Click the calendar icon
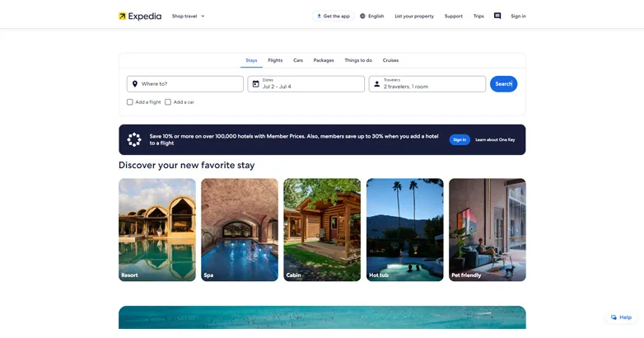This screenshot has height=338, width=644. tap(255, 84)
